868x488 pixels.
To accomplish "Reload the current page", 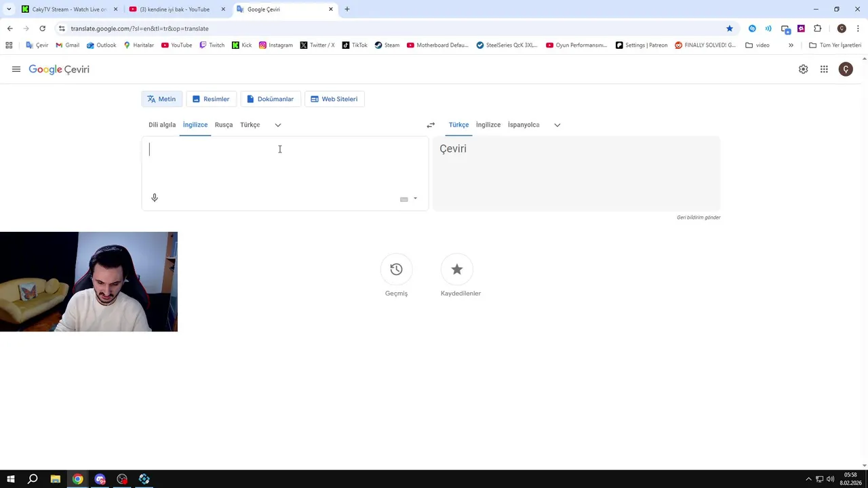I will (42, 28).
